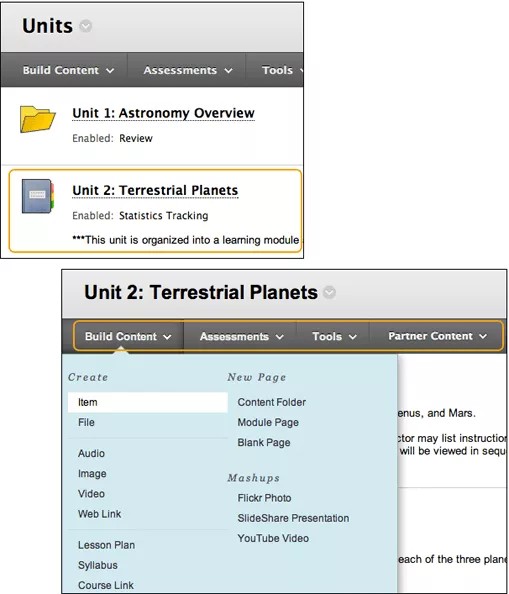Choose Web Link menu entry
509x594 pixels.
pyautogui.click(x=100, y=514)
